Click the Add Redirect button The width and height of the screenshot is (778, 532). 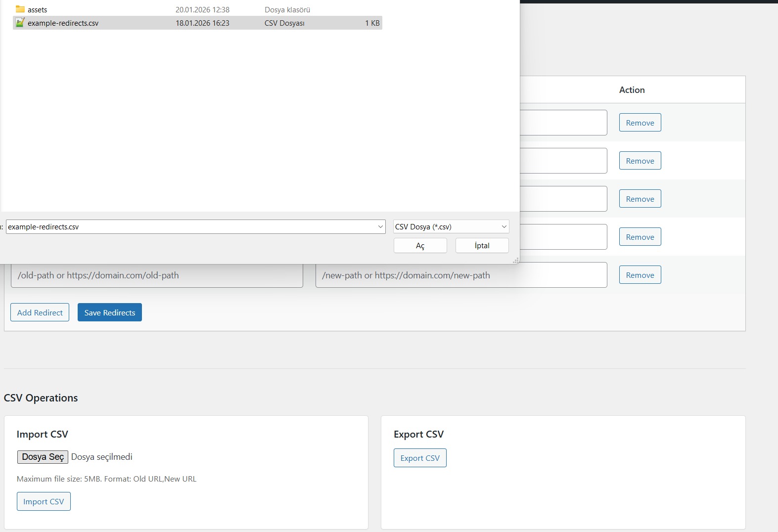coord(40,312)
